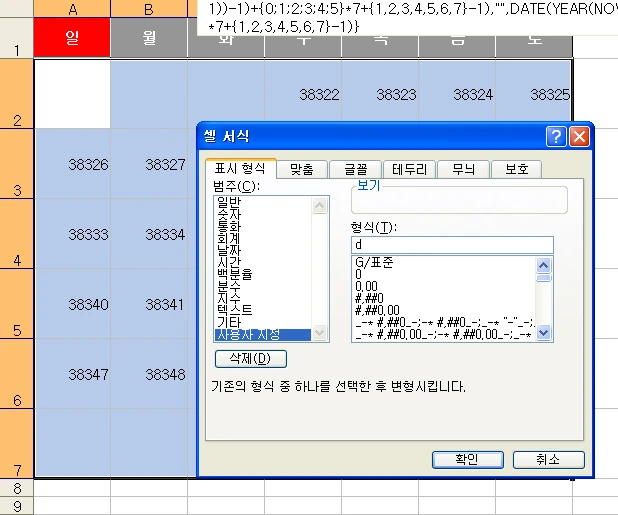Close the 셀 서식 dialog
Viewport: 618px width, 515px height.
(x=579, y=136)
